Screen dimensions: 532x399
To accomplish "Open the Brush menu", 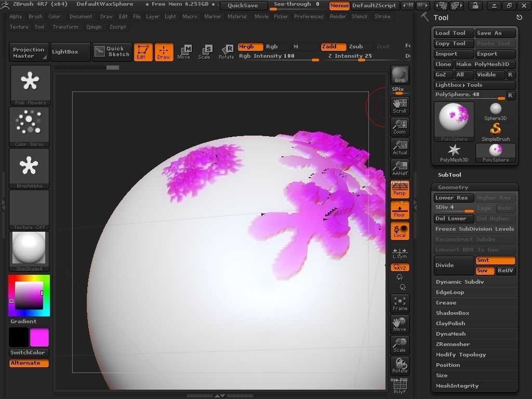I will pyautogui.click(x=35, y=16).
